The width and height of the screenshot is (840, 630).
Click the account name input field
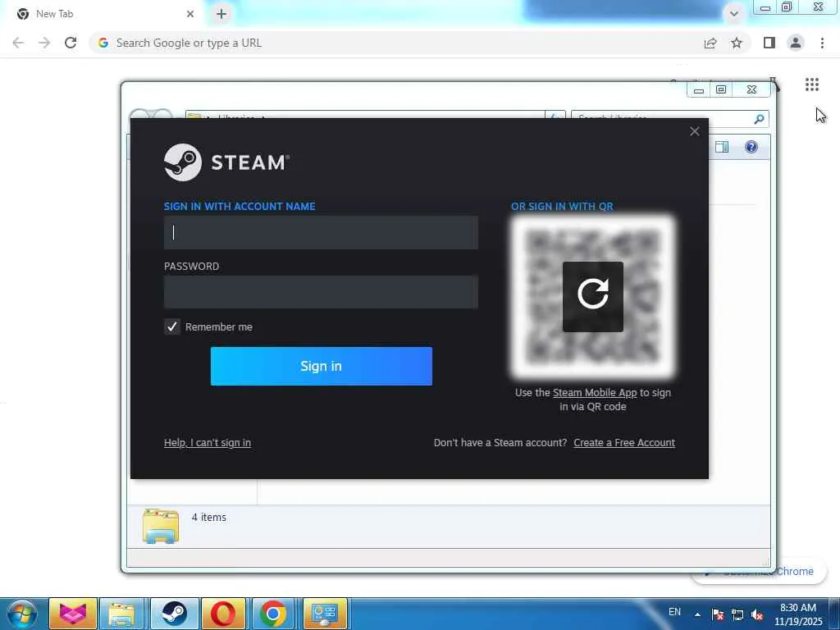(321, 232)
